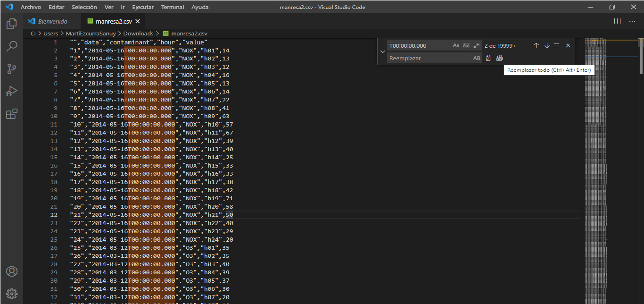Open the Explorer view in activity bar

pos(12,24)
